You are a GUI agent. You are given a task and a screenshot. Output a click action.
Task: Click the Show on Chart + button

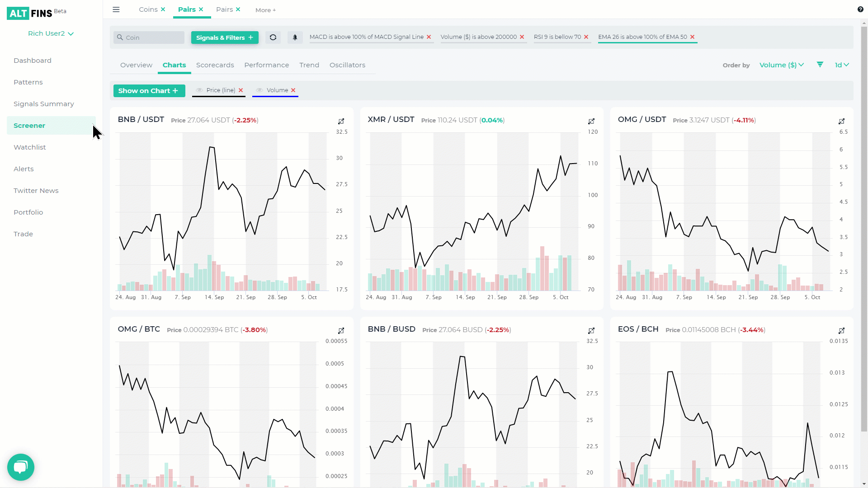pyautogui.click(x=149, y=91)
